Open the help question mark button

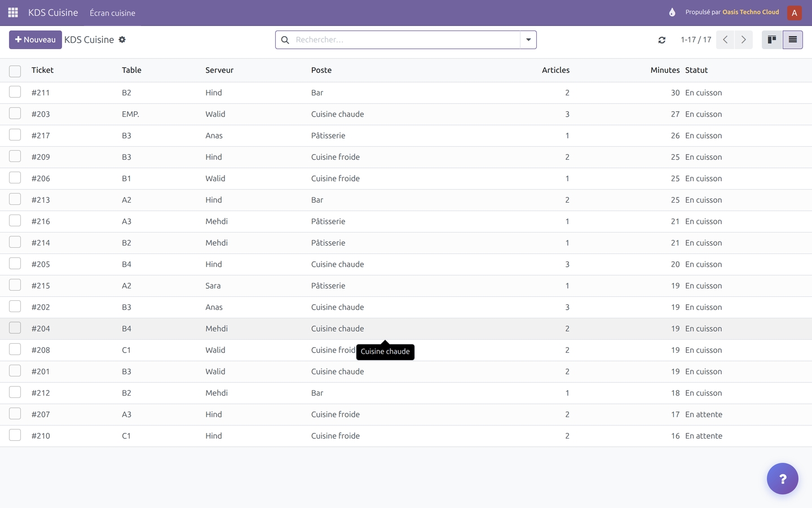783,479
